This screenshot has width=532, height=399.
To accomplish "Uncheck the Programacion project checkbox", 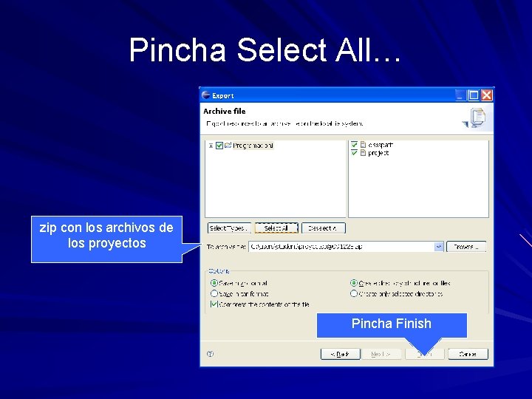I will point(219,146).
